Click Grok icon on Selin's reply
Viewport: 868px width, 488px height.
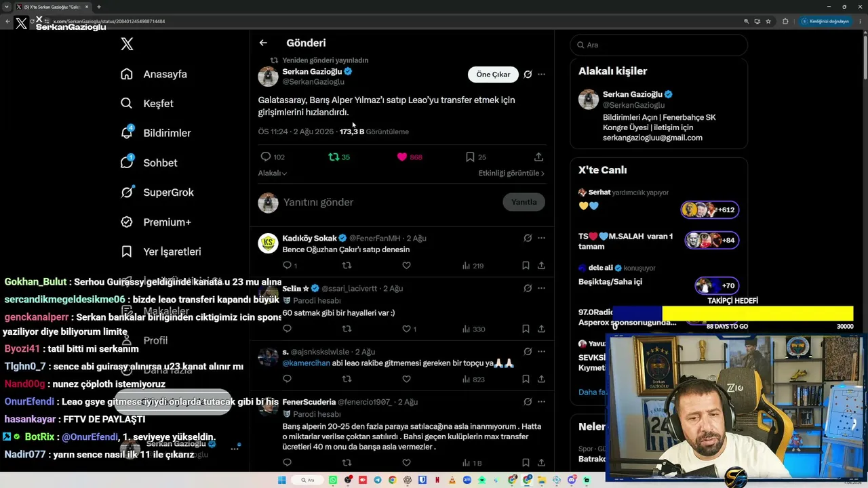528,288
